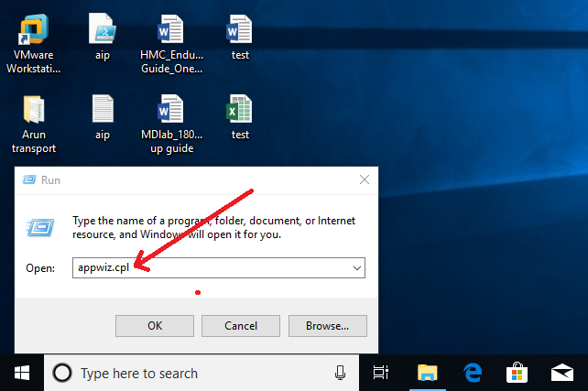Open the HMC_Endu Guide Word document

click(171, 44)
